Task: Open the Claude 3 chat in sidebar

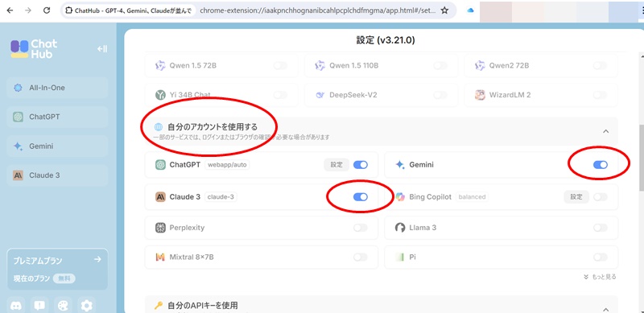Action: 57,175
